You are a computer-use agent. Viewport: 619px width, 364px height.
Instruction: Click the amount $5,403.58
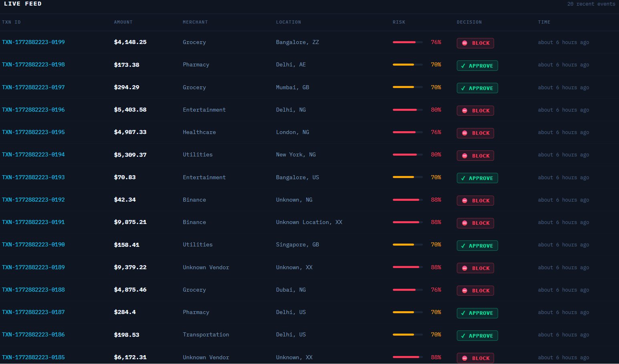[x=130, y=110]
